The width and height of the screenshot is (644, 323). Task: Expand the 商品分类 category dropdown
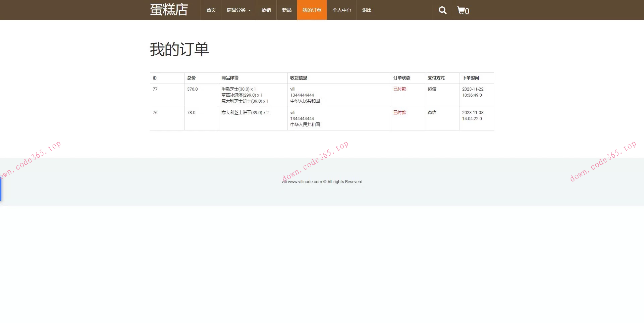(236, 10)
